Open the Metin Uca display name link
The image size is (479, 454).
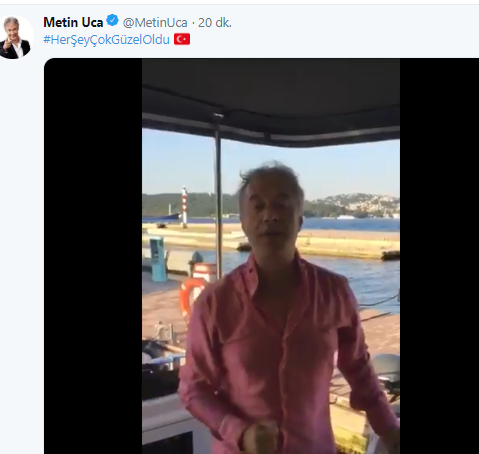click(73, 22)
